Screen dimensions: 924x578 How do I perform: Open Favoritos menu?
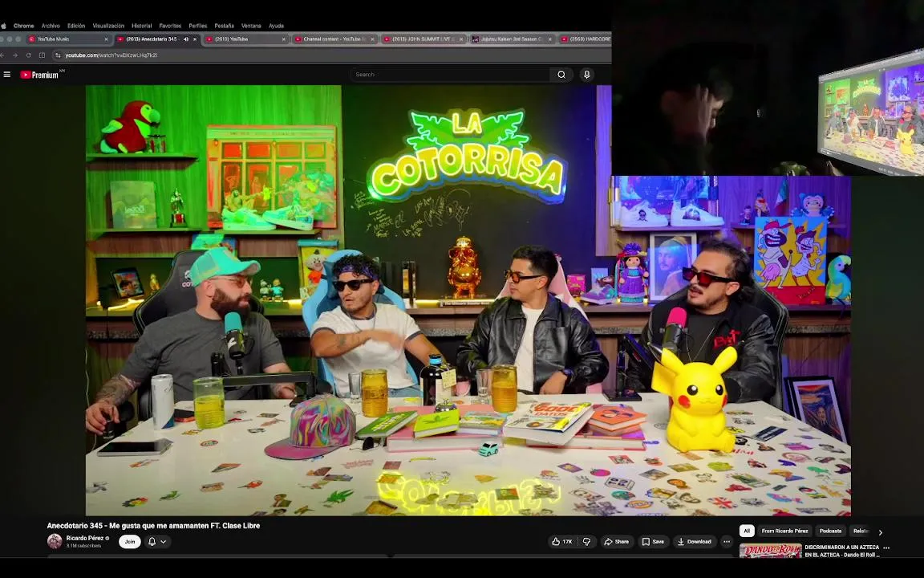[x=170, y=26]
